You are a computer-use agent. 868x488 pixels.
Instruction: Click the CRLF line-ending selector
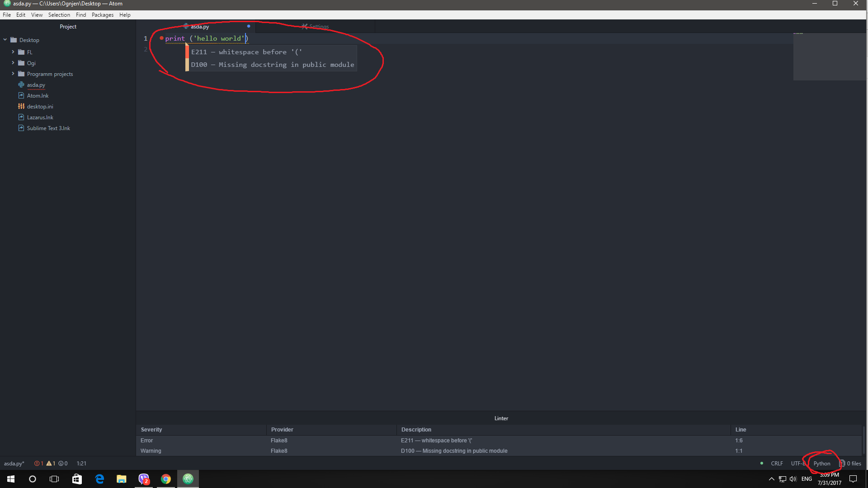pos(777,463)
